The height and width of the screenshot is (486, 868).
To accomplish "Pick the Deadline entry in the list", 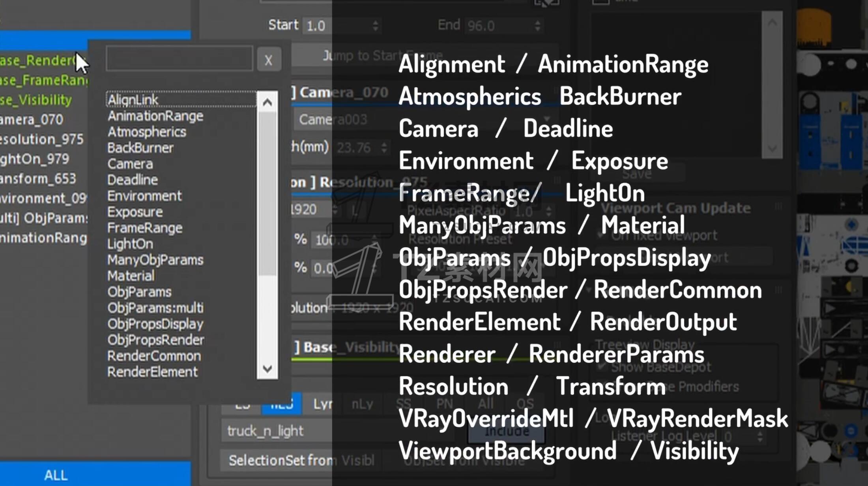I will [133, 180].
